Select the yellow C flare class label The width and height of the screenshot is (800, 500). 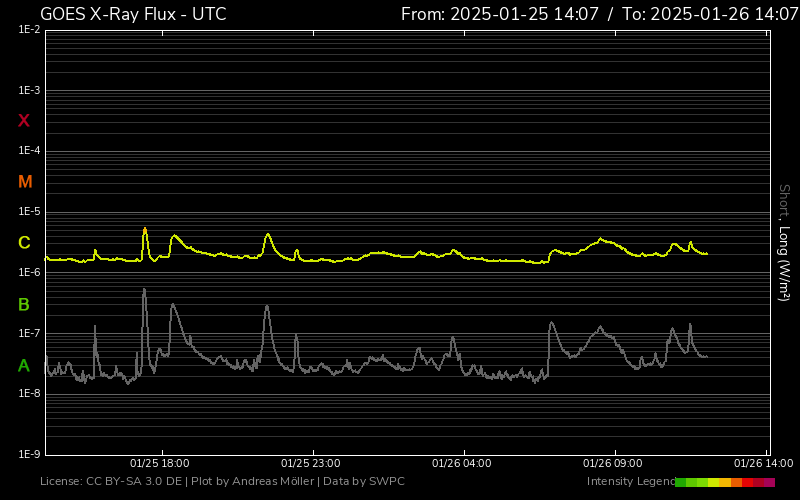coord(24,243)
